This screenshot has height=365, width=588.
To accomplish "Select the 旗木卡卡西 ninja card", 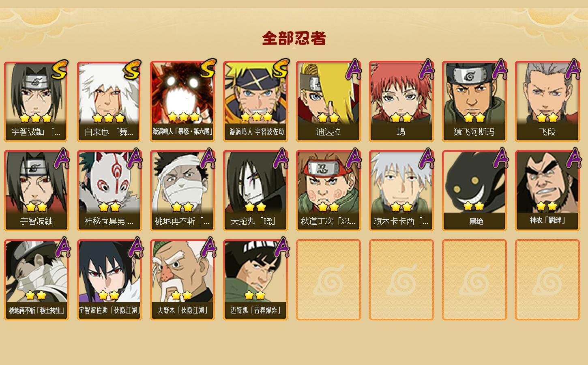I will pyautogui.click(x=401, y=191).
